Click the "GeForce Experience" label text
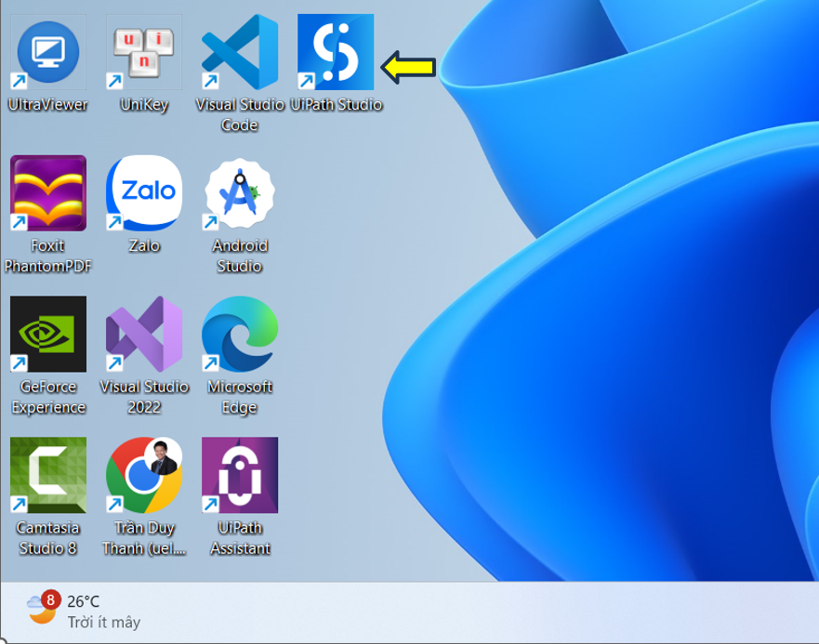This screenshot has width=819, height=644. (48, 397)
